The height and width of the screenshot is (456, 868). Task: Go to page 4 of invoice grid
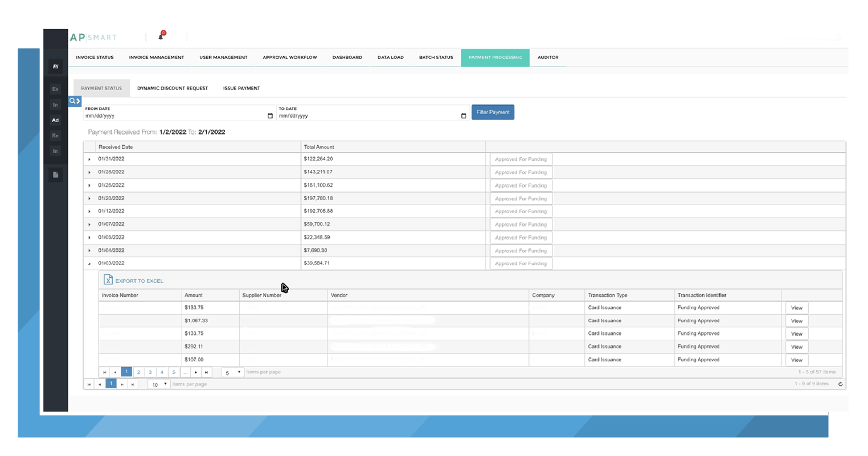pos(162,372)
